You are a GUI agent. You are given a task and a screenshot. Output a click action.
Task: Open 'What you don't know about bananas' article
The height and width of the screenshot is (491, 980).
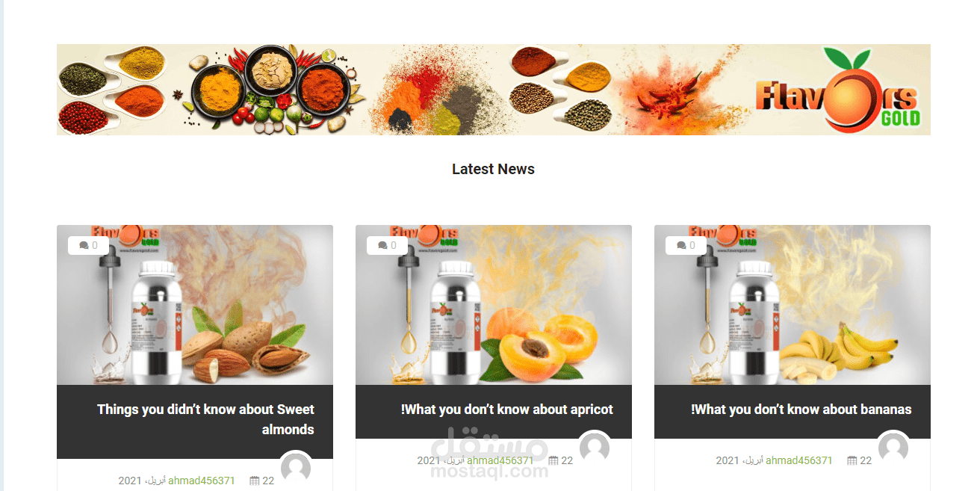pyautogui.click(x=801, y=410)
